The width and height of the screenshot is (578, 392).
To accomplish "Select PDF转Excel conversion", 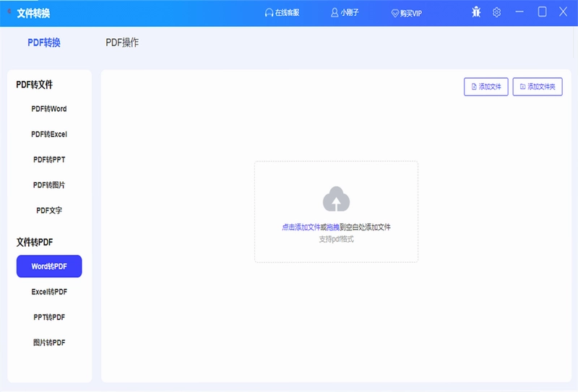I will click(x=49, y=134).
